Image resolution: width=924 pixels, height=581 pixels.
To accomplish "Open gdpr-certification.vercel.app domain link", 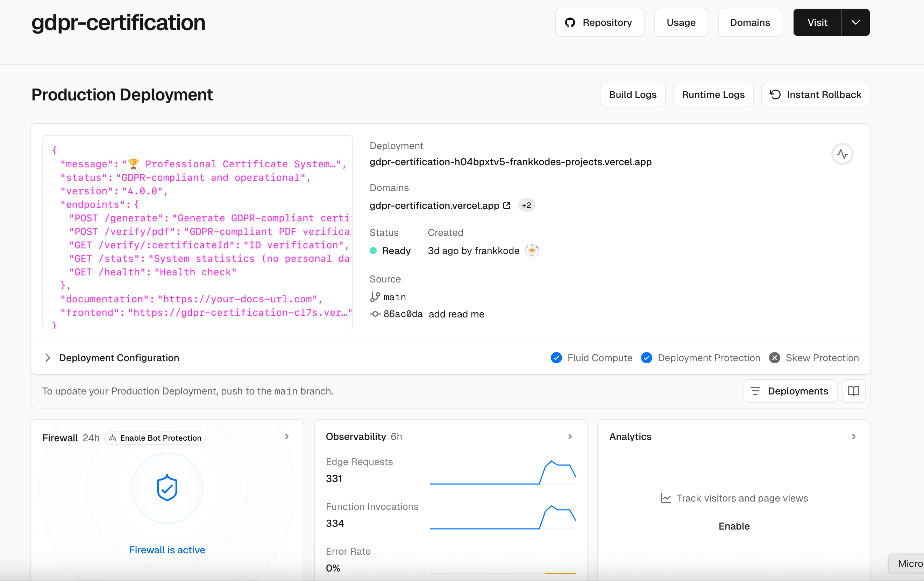I will click(434, 205).
